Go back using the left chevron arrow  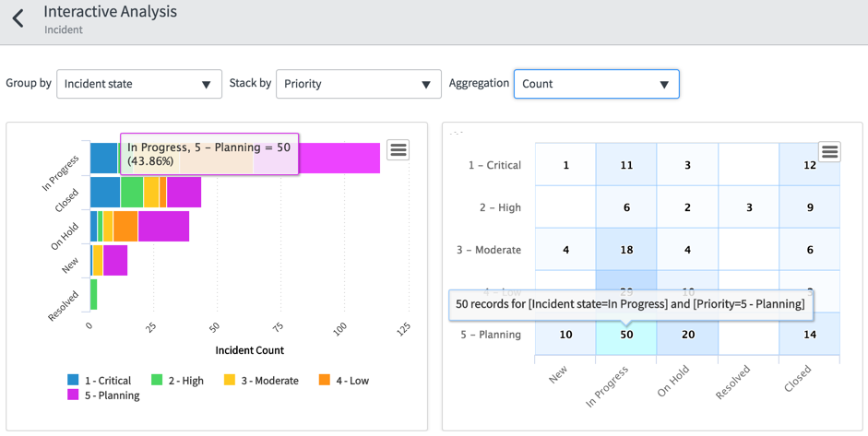tap(18, 18)
